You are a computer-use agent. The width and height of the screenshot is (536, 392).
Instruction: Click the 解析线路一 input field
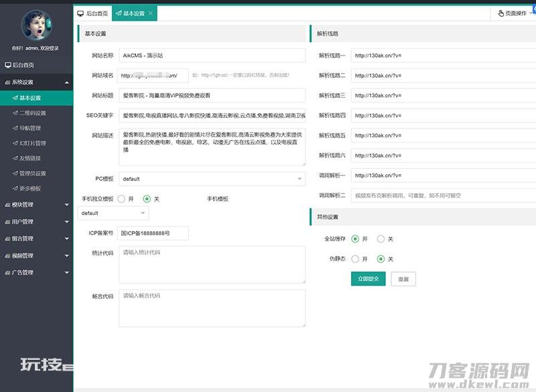coord(444,56)
